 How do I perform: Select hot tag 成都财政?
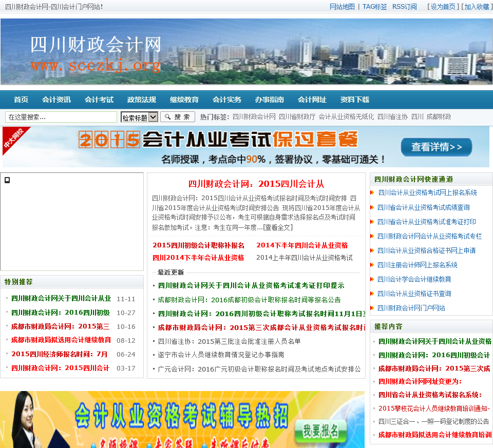point(439,117)
